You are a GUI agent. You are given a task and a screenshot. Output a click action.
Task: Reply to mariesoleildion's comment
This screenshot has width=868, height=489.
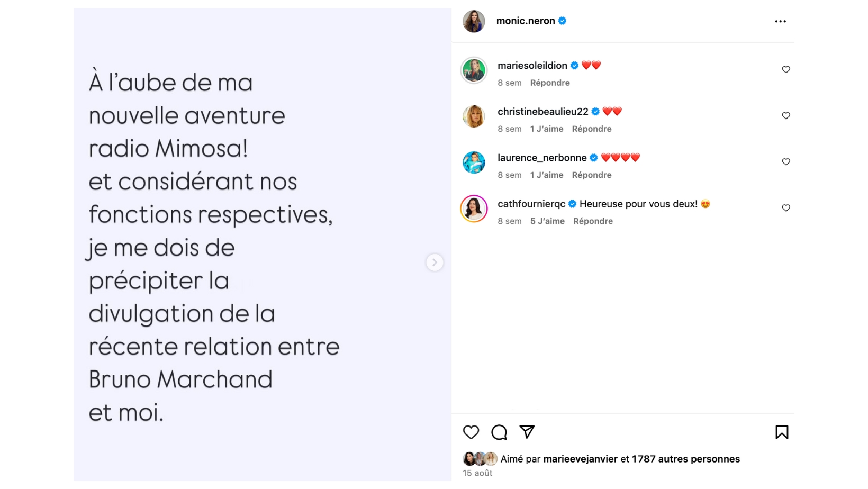point(549,83)
